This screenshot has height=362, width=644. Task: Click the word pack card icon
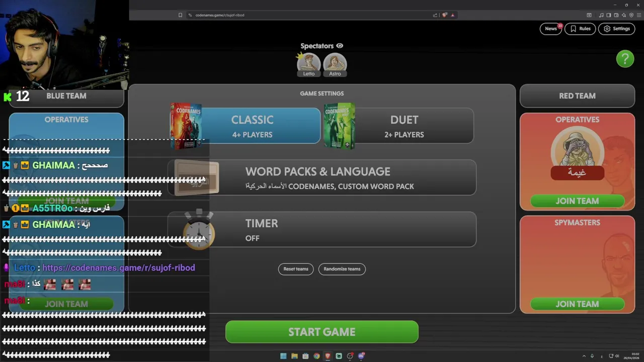click(197, 177)
